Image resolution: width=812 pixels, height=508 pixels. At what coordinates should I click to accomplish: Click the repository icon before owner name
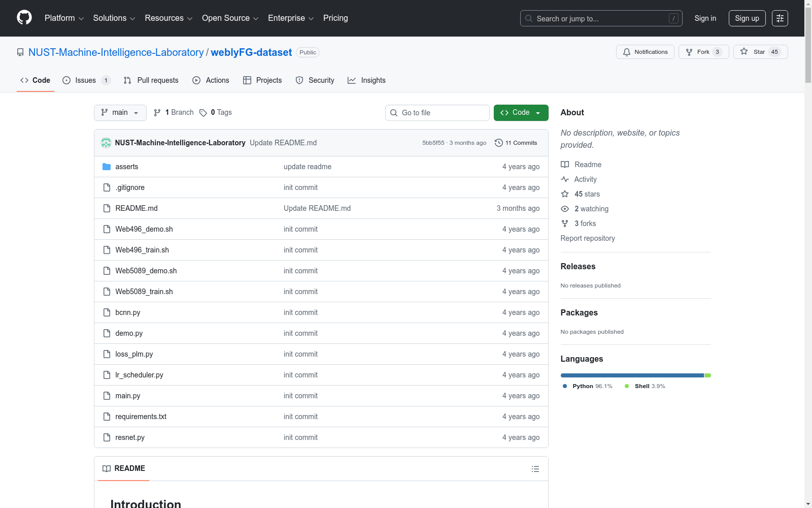[20, 52]
